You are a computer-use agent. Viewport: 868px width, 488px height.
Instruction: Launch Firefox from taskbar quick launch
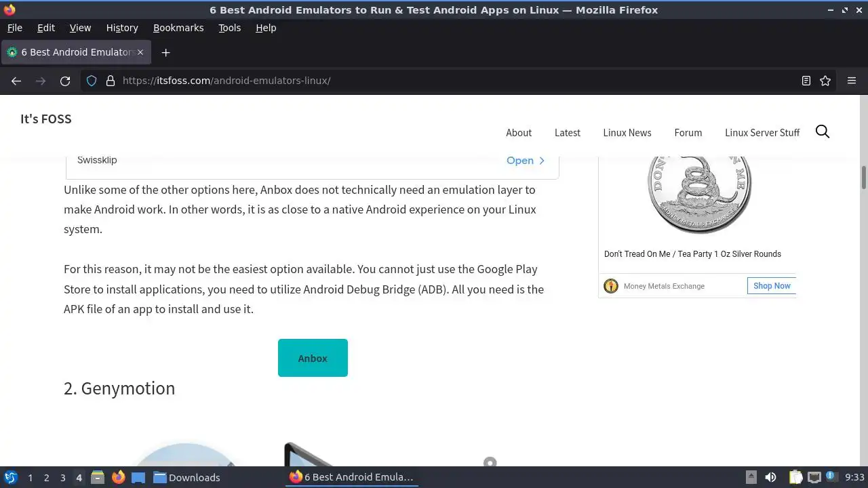pyautogui.click(x=118, y=477)
